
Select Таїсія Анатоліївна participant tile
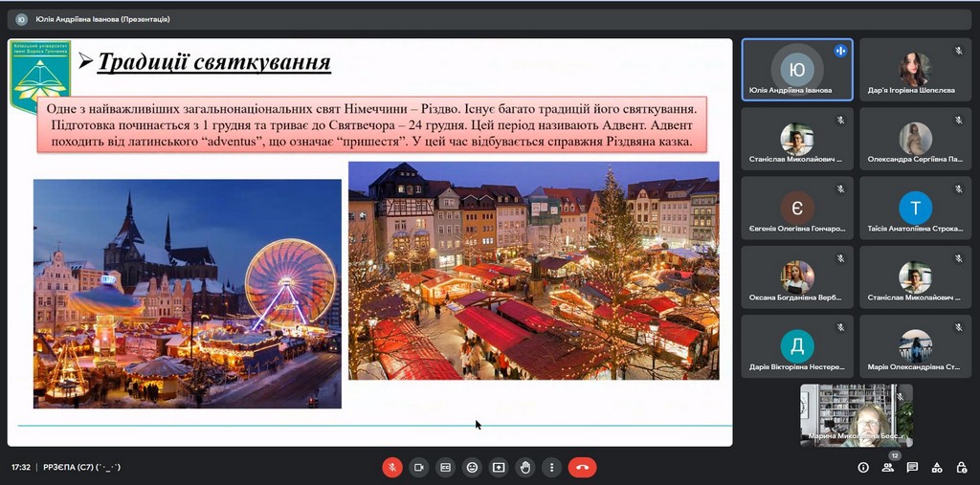tap(914, 209)
